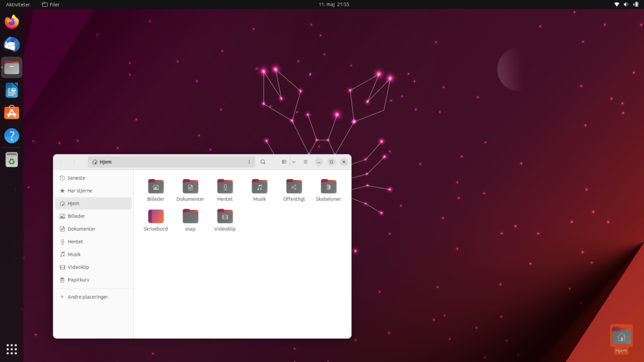Image resolution: width=644 pixels, height=362 pixels.
Task: Close the Files window
Action: coord(344,162)
